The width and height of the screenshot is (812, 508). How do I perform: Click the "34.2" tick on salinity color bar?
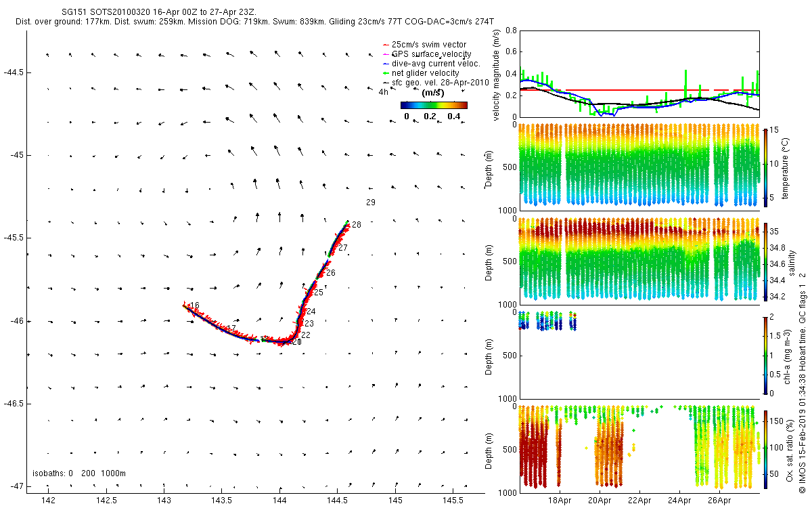tap(778, 296)
